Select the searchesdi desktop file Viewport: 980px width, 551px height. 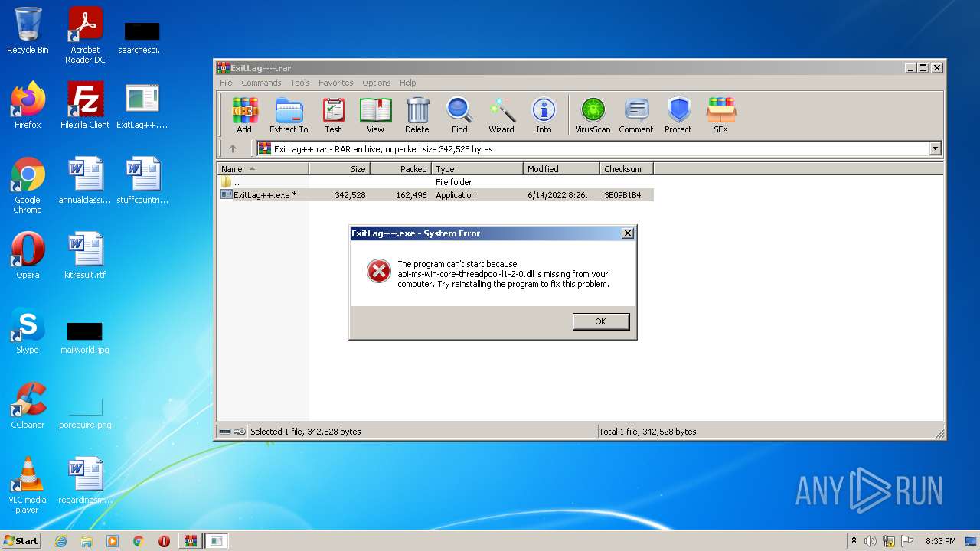click(142, 37)
